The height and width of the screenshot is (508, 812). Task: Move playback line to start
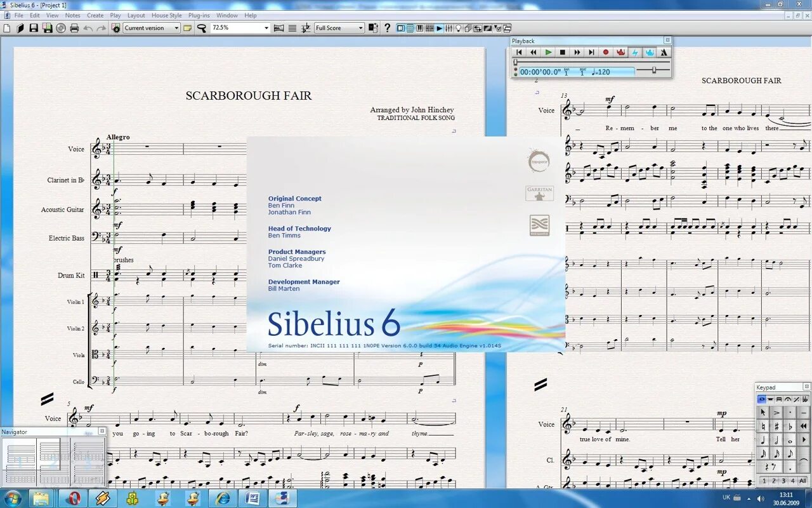click(519, 52)
